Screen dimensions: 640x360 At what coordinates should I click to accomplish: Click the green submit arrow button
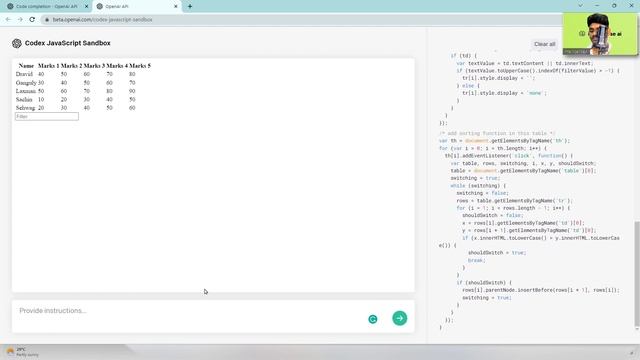coord(400,318)
